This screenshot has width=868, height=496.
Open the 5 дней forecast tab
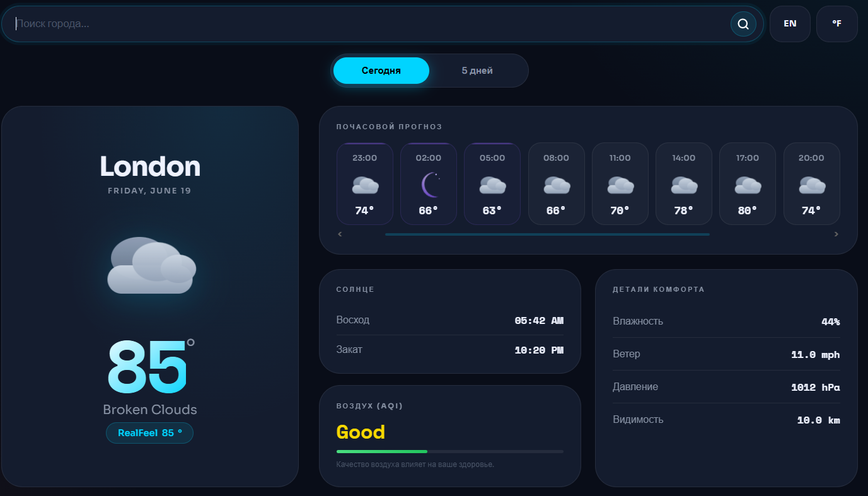tap(477, 71)
